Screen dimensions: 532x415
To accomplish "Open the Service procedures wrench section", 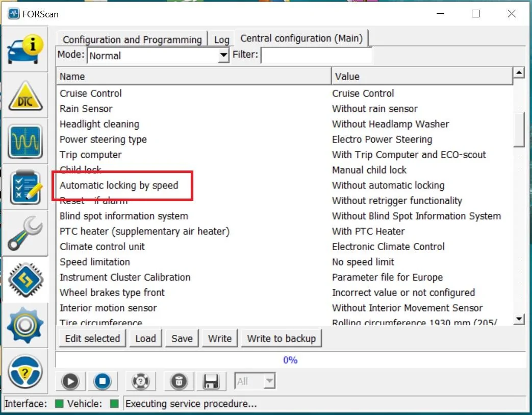I will (26, 233).
